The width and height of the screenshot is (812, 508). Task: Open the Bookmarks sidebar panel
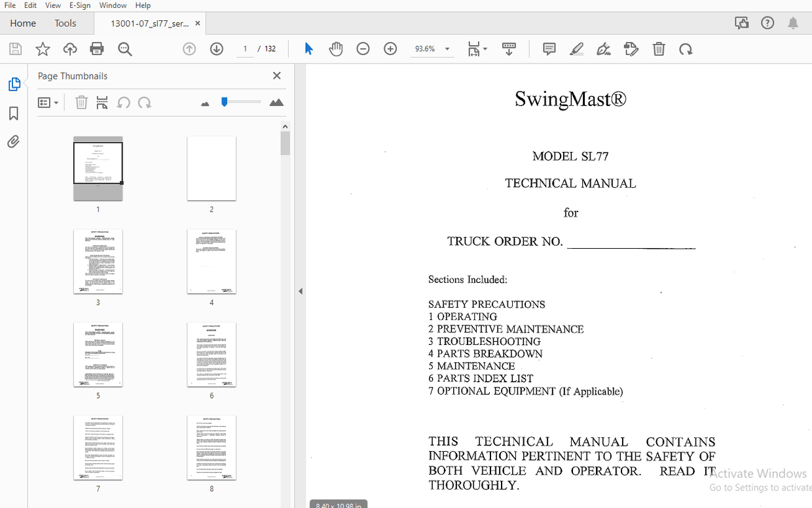point(13,113)
